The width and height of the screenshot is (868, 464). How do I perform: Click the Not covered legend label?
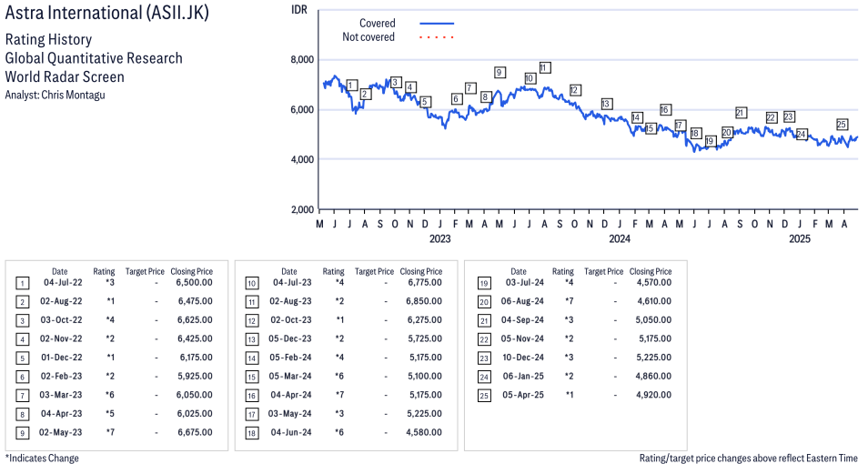click(x=368, y=37)
